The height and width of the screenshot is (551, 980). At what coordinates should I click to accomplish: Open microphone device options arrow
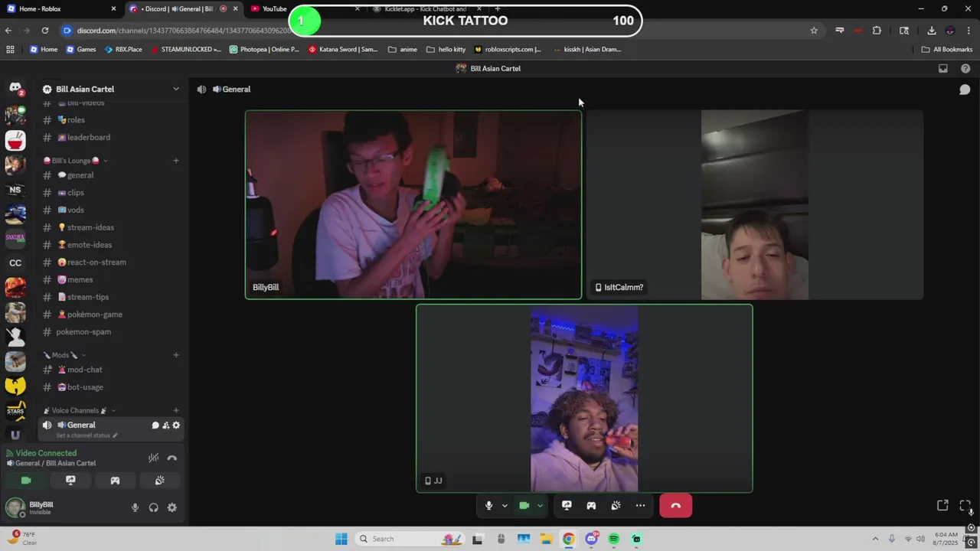coord(505,506)
